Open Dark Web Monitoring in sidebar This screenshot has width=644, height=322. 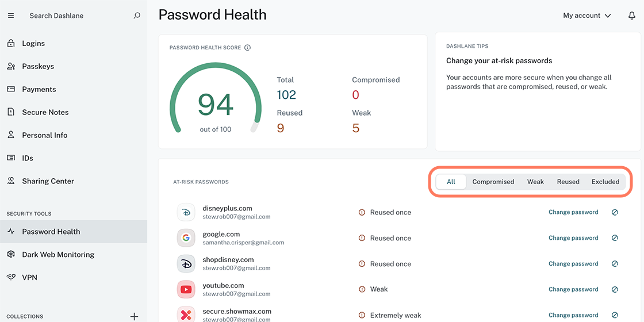pyautogui.click(x=58, y=254)
